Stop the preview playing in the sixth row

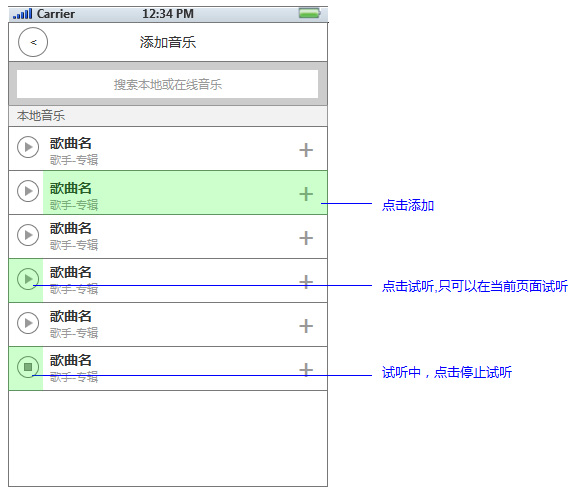tap(28, 367)
